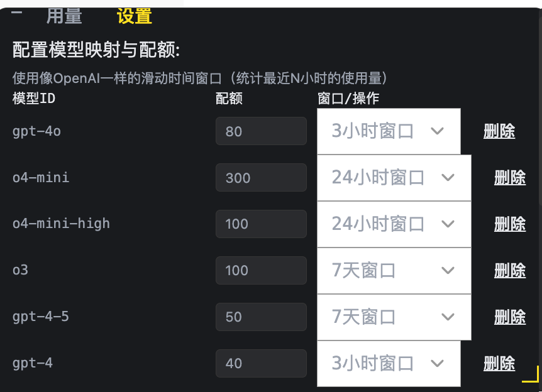Open the o4-mini 24小时窗口 dropdown

394,178
